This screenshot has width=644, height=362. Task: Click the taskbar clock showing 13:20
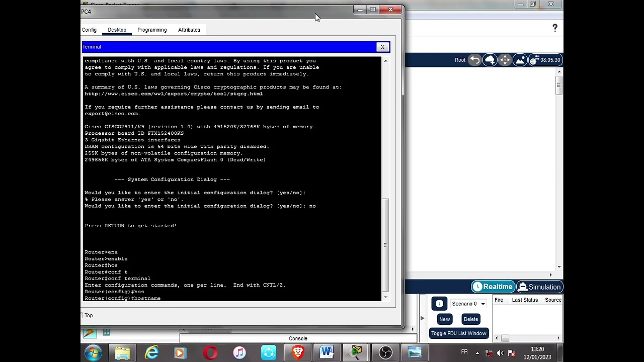(537, 353)
